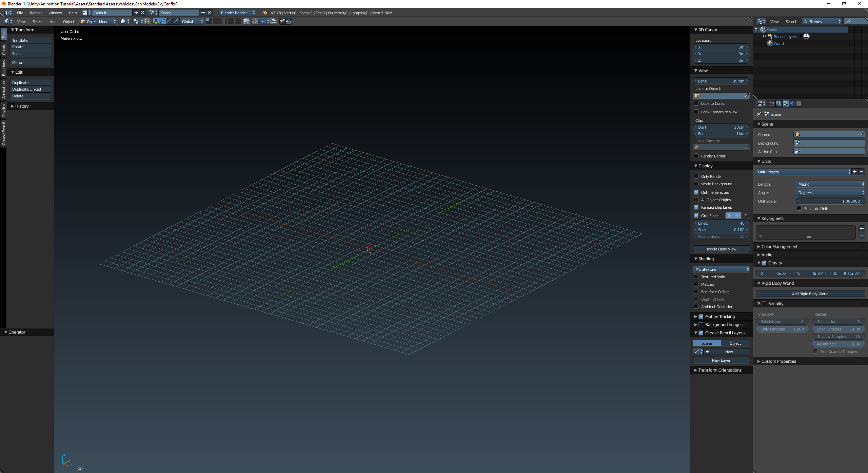
Task: Open the Multitexture shading dropdown
Action: pyautogui.click(x=721, y=269)
